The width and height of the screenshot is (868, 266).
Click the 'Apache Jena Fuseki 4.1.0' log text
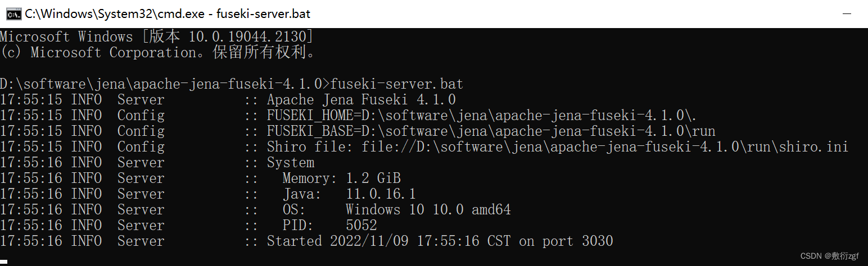click(361, 100)
